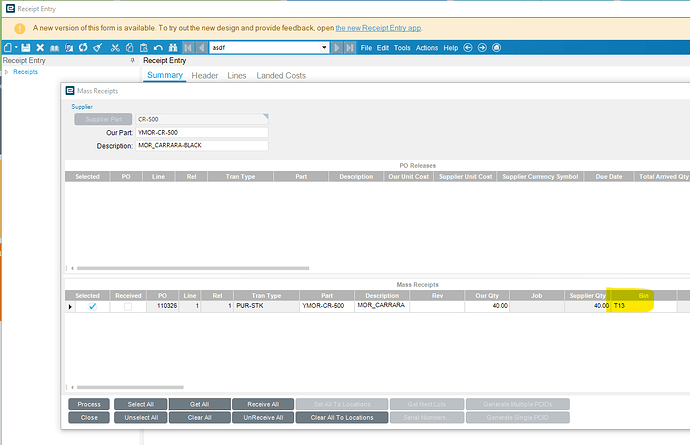Click the Get All button
Screen dimensions: 690x445
[x=200, y=404]
